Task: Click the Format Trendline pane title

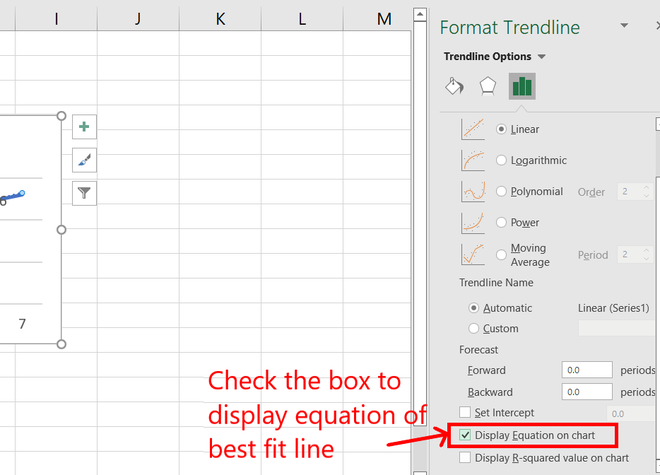Action: click(510, 27)
